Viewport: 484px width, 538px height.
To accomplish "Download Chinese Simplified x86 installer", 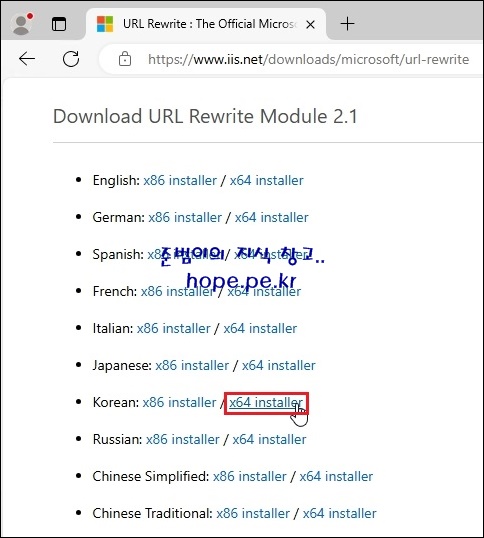I will [x=250, y=477].
